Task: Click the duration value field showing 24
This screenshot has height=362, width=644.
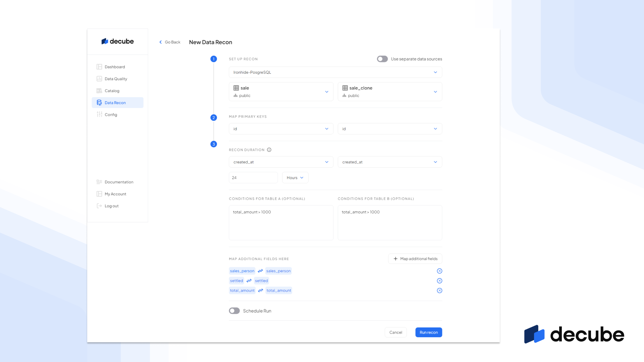Action: (253, 178)
